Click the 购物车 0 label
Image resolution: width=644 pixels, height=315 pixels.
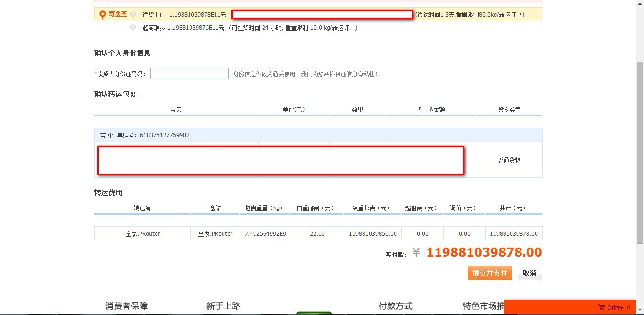pos(619,307)
